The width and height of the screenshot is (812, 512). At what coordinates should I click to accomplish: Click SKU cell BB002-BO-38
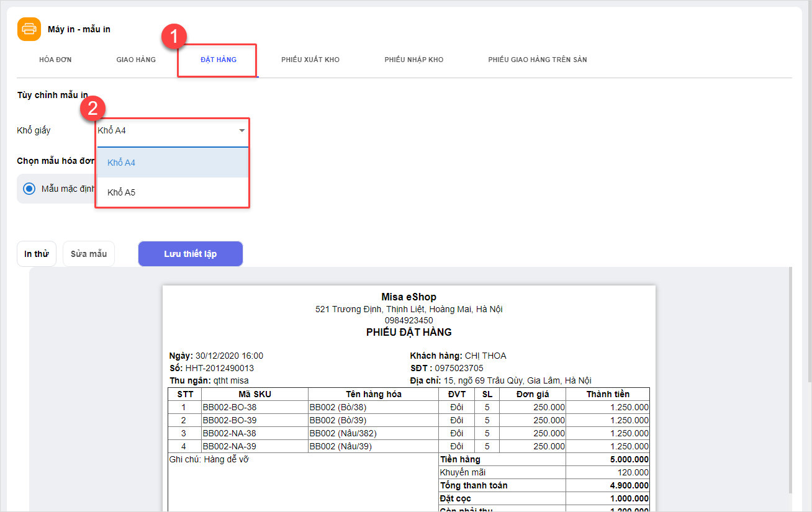tap(230, 408)
